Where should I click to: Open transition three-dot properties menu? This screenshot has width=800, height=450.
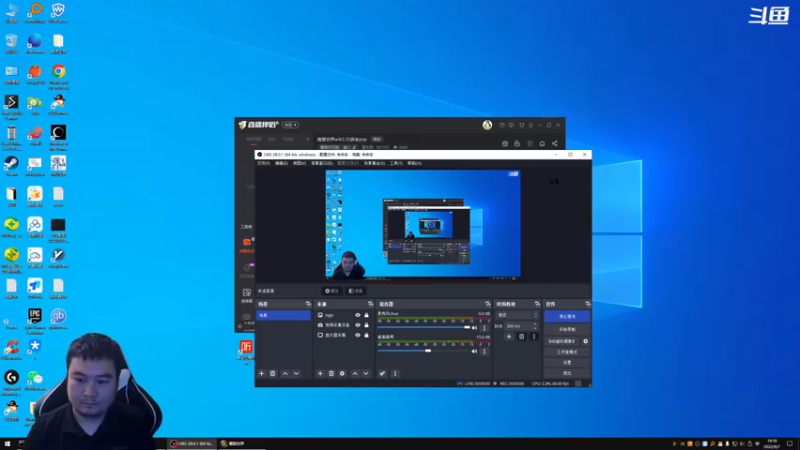click(534, 337)
